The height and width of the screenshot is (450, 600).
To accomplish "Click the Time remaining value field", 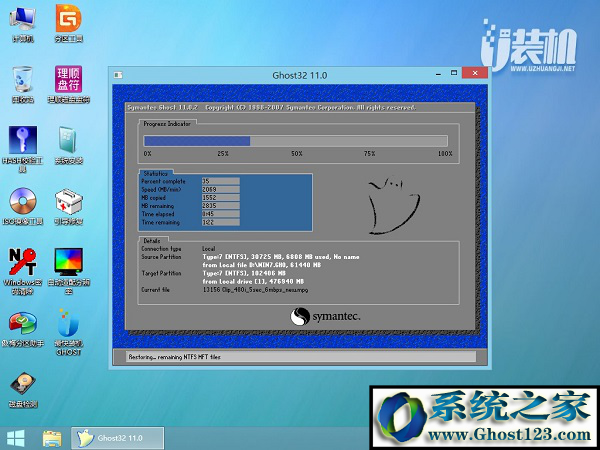I will (221, 222).
